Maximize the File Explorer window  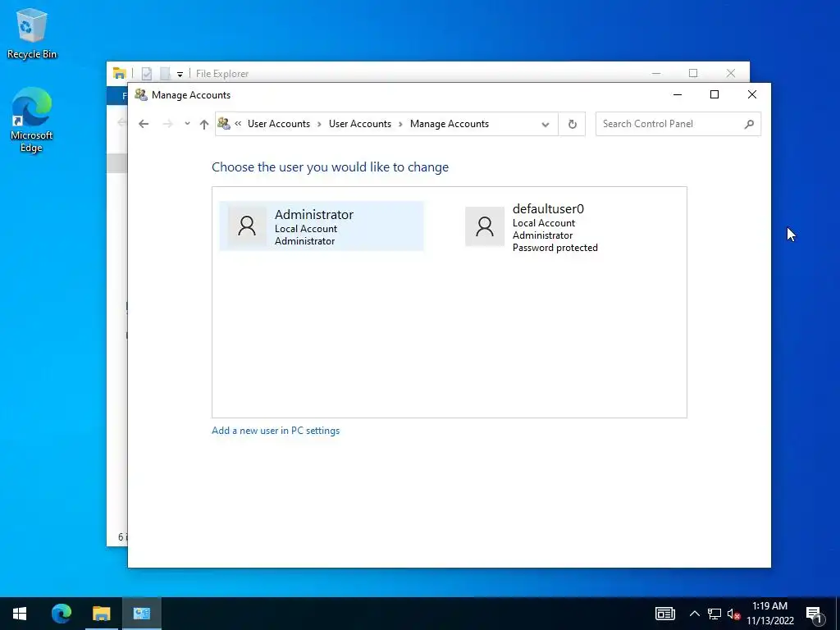[x=693, y=73]
